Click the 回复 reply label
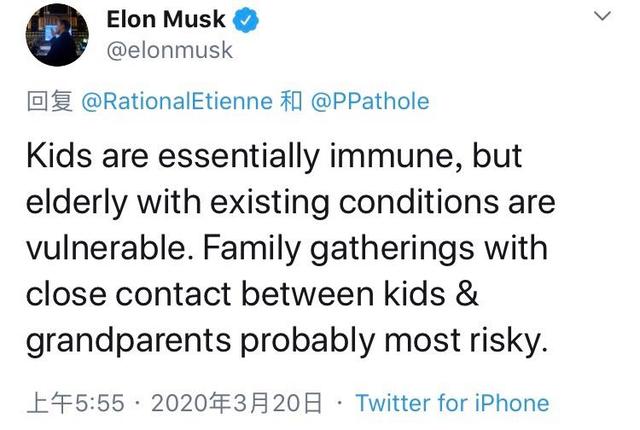Screen dimensions: 640x430 [45, 103]
